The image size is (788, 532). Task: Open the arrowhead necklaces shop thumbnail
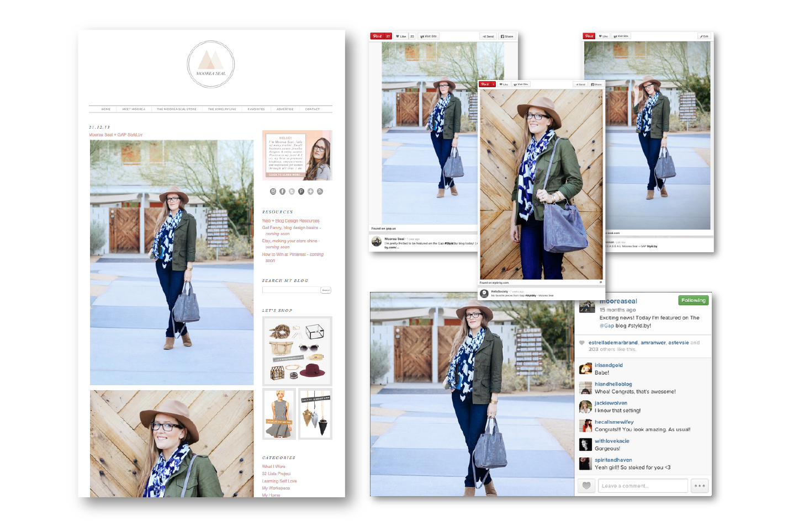315,414
